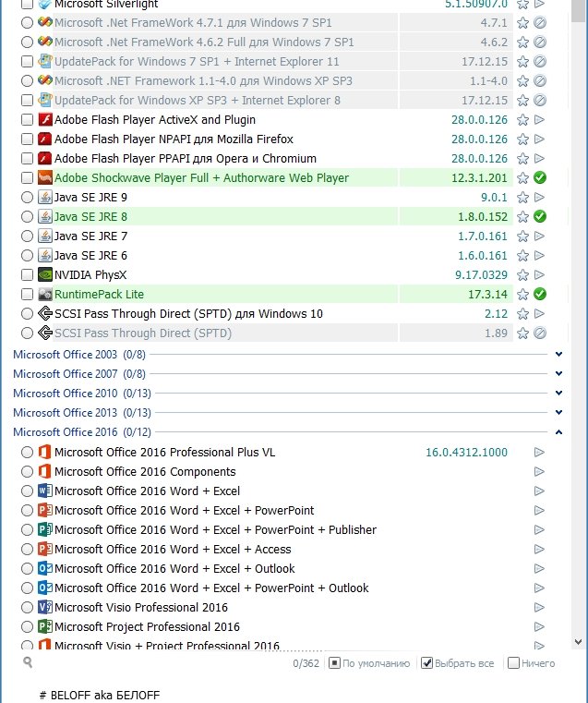This screenshot has height=703, width=588.
Task: Expand Microsoft Office 2003 group chevron
Action: [x=558, y=354]
